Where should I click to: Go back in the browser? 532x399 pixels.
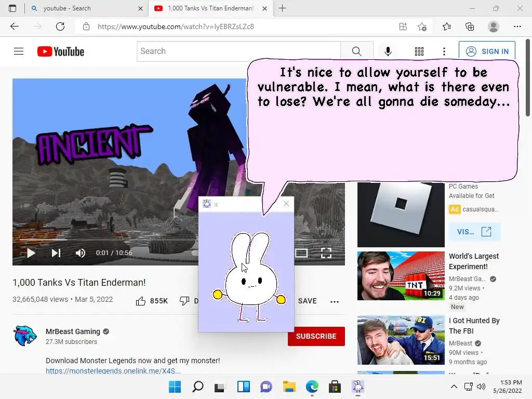pos(15,26)
